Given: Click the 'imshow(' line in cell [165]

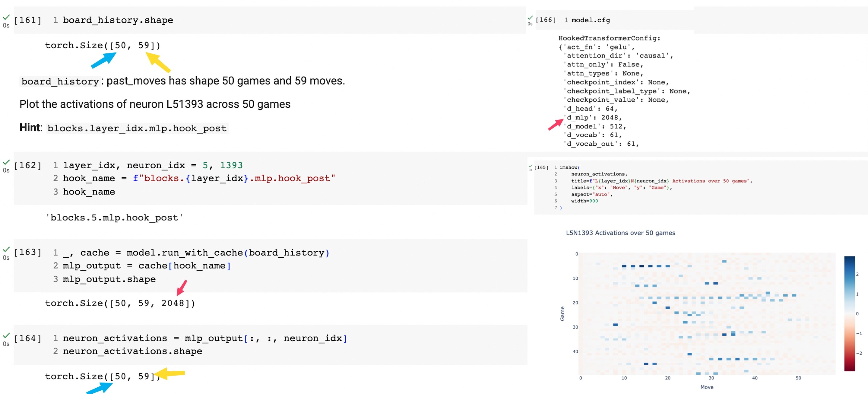Looking at the screenshot, I should [x=569, y=167].
